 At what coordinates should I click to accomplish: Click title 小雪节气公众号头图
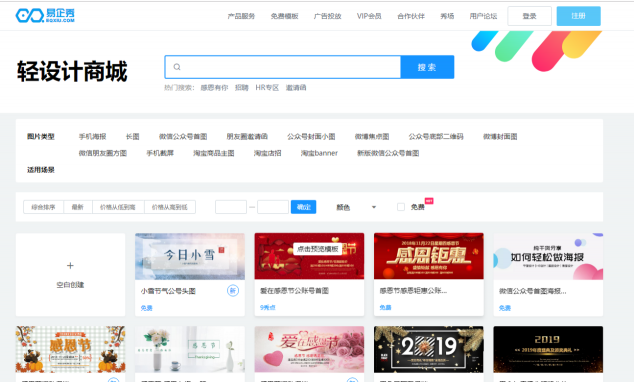(x=168, y=291)
